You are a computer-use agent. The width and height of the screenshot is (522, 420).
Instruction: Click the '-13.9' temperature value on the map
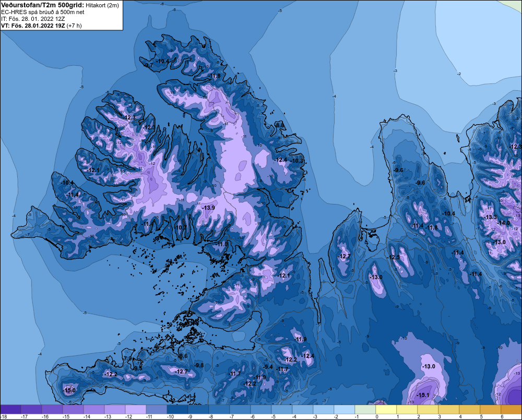[209, 208]
